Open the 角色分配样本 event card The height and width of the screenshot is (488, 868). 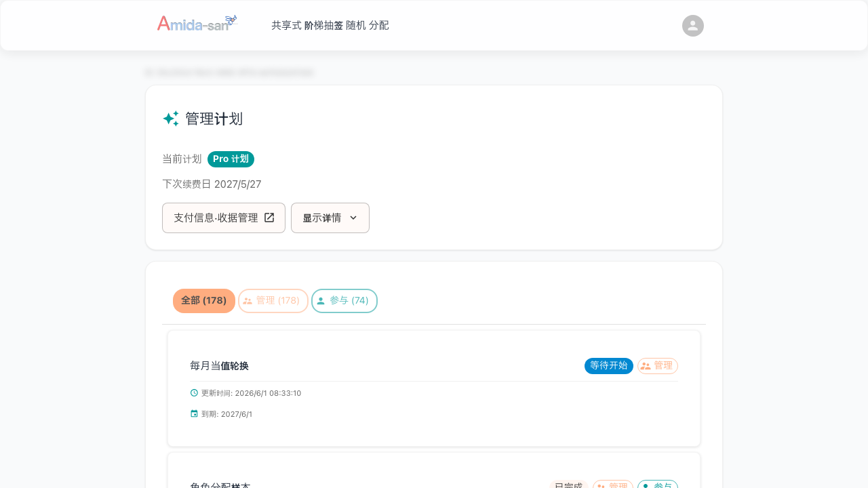click(x=434, y=470)
